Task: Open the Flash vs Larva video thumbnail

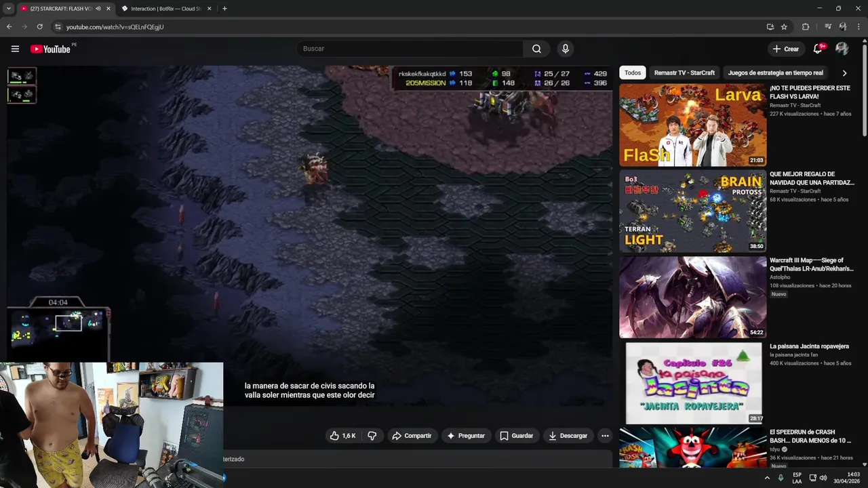Action: [693, 125]
